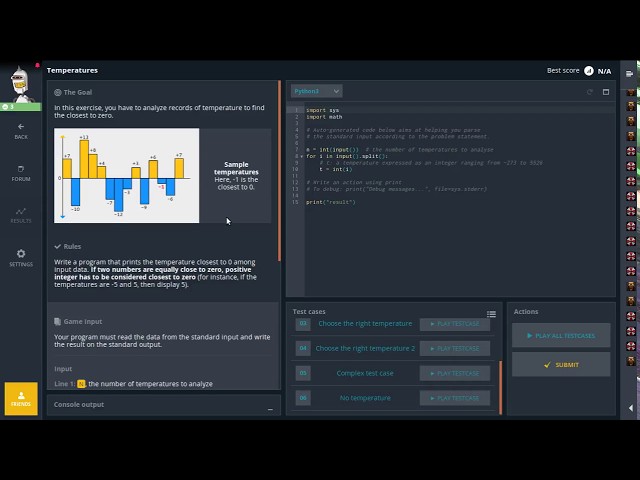Open the robot user avatar profile
The height and width of the screenshot is (480, 640).
click(20, 84)
